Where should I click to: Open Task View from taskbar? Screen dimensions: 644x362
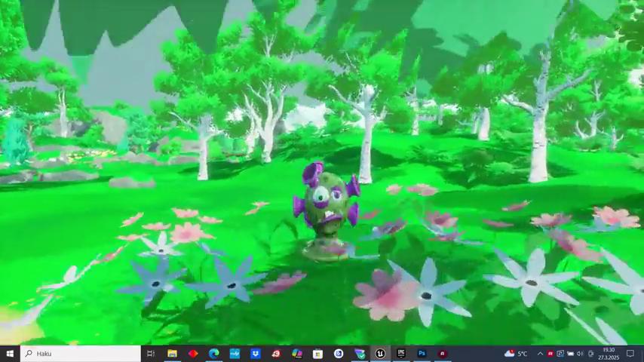[x=151, y=354]
